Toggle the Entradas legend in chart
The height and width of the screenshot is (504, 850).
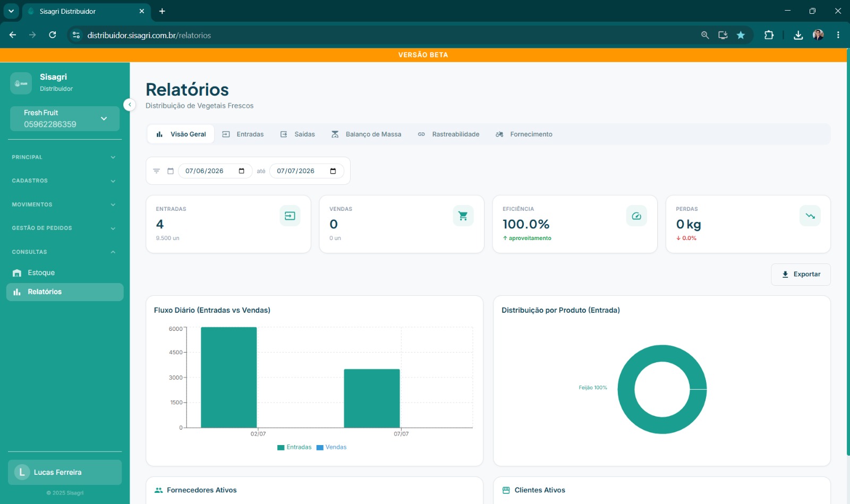click(x=295, y=447)
